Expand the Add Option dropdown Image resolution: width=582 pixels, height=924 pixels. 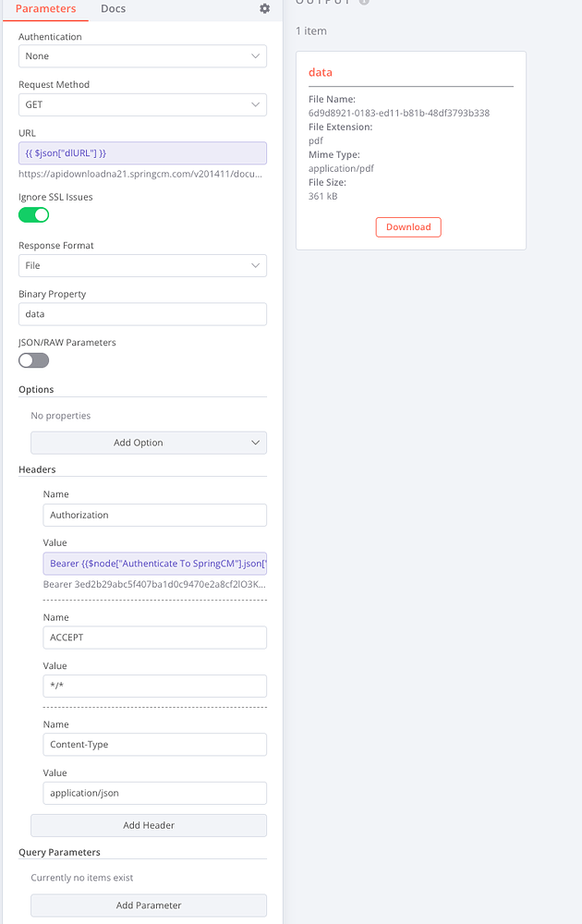(x=148, y=443)
